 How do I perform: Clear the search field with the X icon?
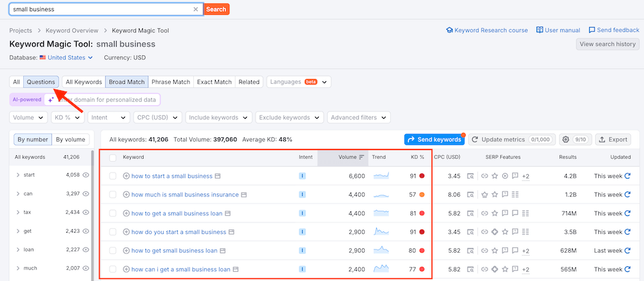pyautogui.click(x=196, y=10)
